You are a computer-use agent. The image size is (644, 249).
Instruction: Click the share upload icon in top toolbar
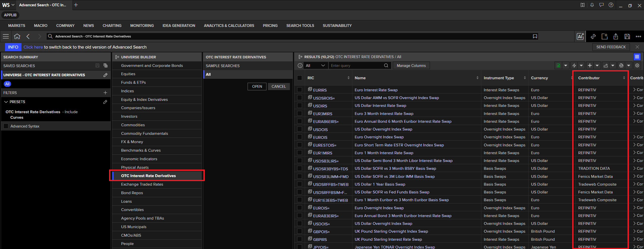pos(616,36)
